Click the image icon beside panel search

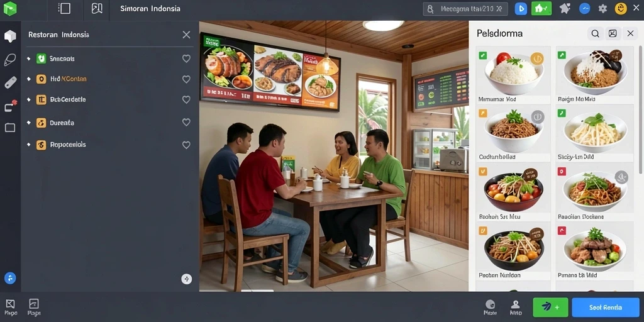point(613,34)
